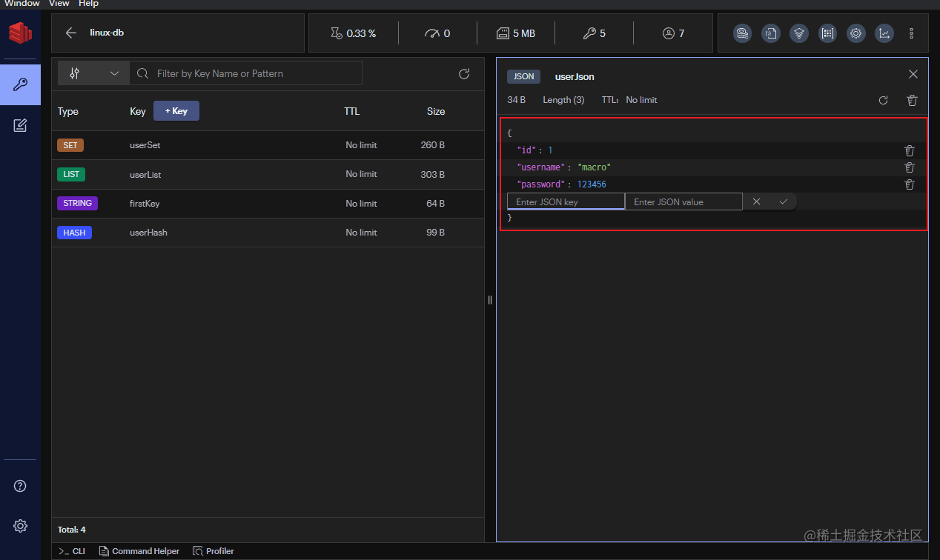
Task: Edit the id value 1
Action: 550,150
